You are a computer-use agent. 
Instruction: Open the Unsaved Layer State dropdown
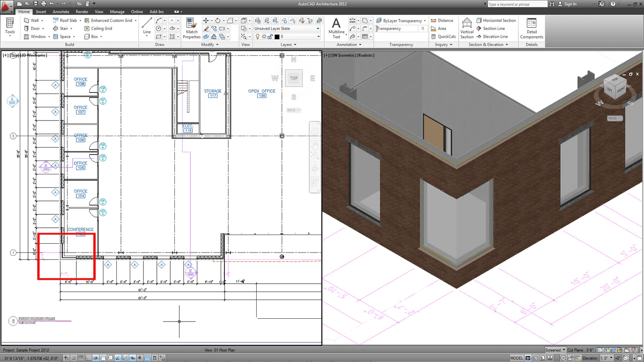click(x=287, y=29)
